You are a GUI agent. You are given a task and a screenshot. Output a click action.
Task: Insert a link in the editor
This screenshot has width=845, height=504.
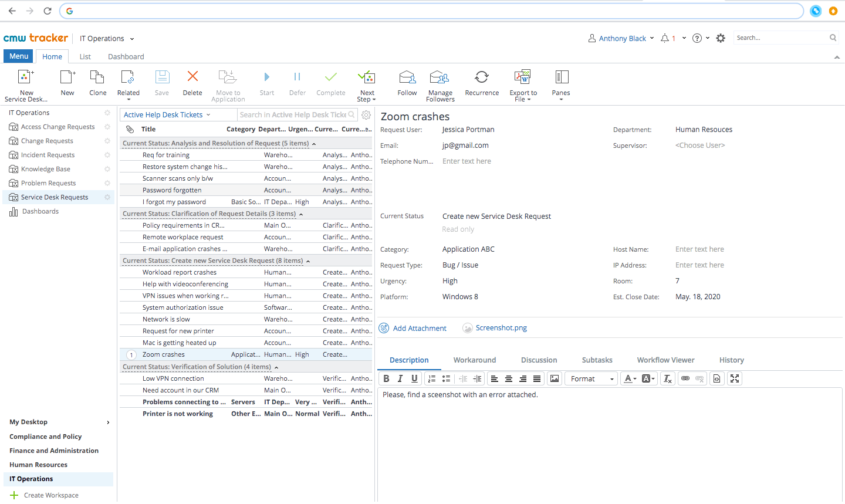click(x=685, y=378)
